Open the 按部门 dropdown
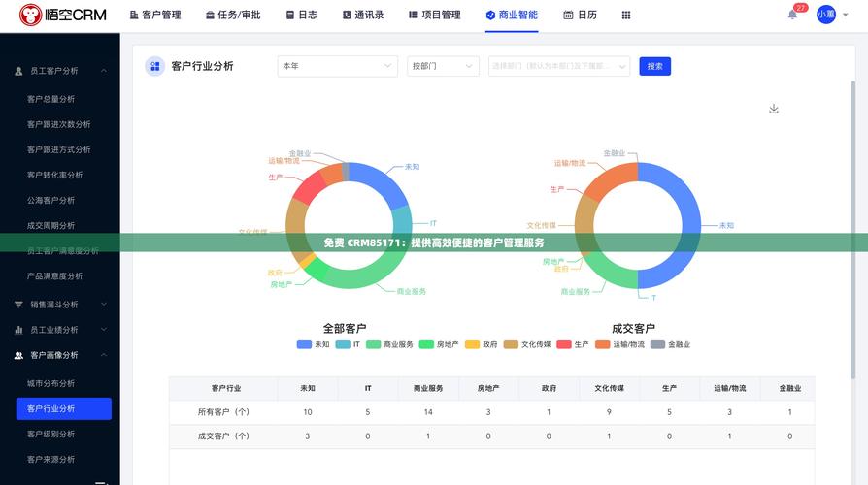This screenshot has width=868, height=485. [x=443, y=66]
